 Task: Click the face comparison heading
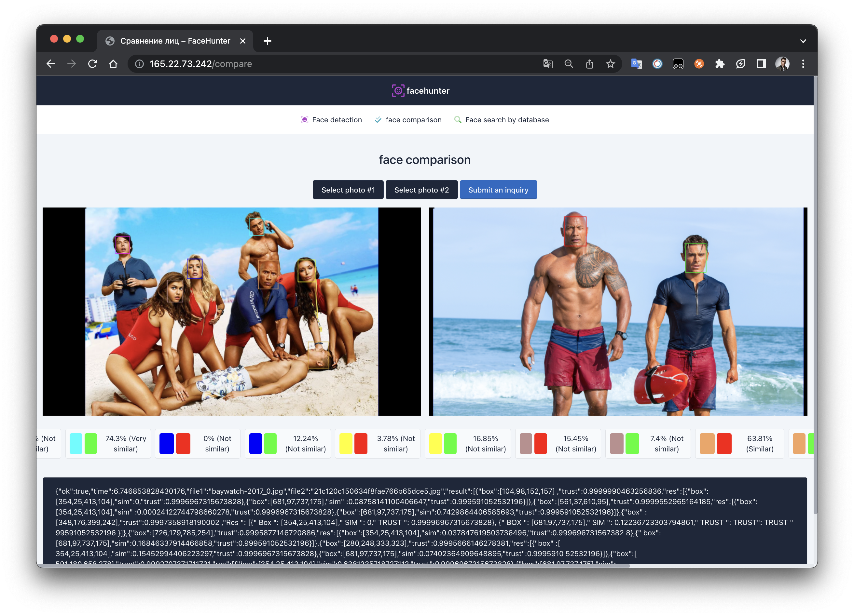(x=425, y=160)
